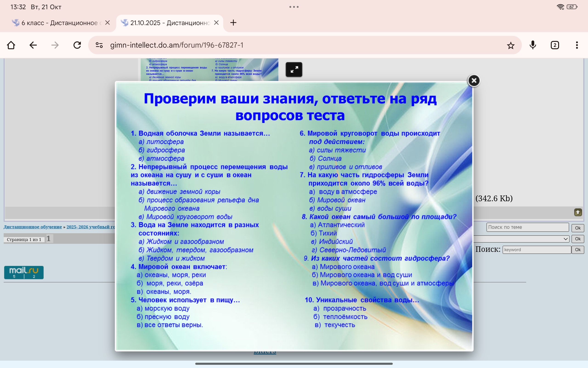
Task: Click page number 1 in the pager
Action: 49,239
